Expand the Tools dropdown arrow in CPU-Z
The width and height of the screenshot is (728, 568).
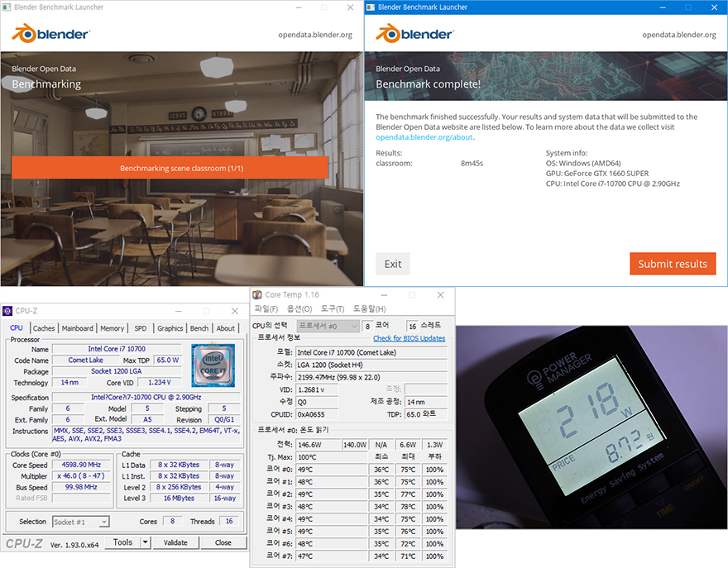coord(146,542)
